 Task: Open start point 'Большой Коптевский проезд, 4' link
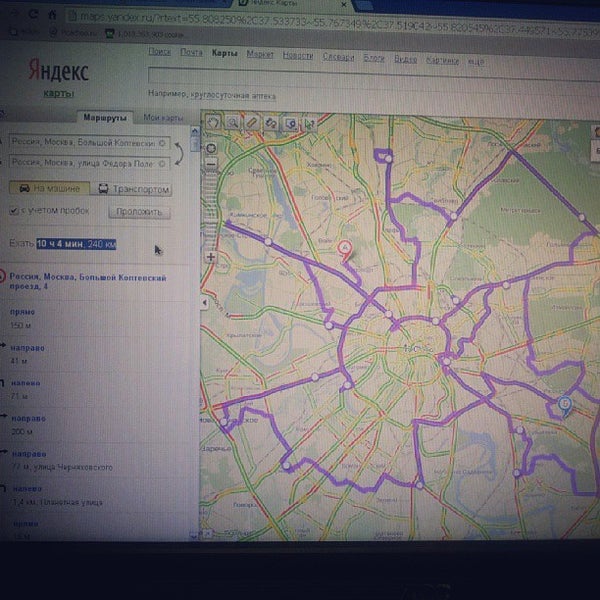tap(88, 281)
